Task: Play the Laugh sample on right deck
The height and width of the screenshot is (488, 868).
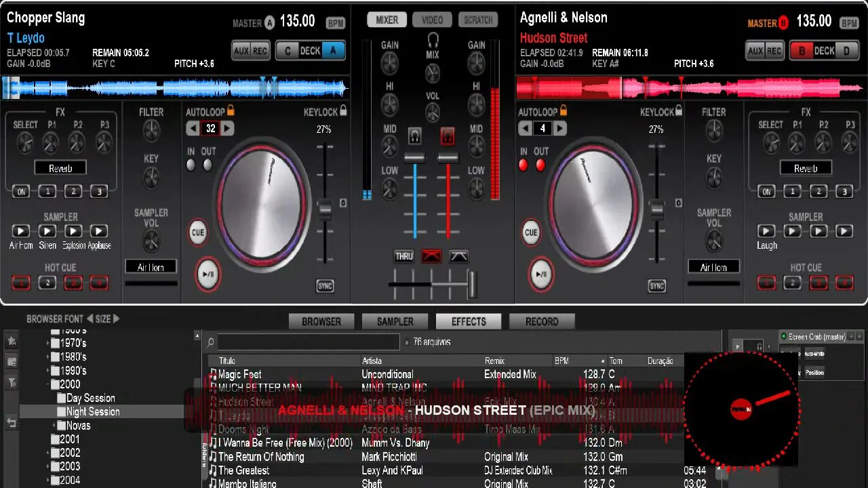Action: point(766,231)
